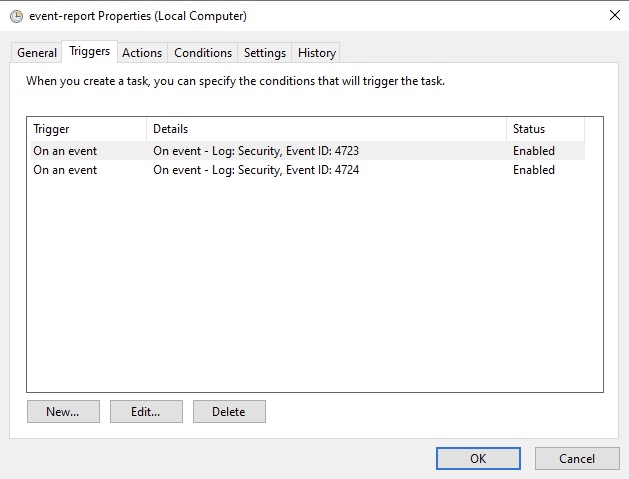Screen dimensions: 629x479
Task: Click the Delete trigger button
Action: [x=229, y=411]
